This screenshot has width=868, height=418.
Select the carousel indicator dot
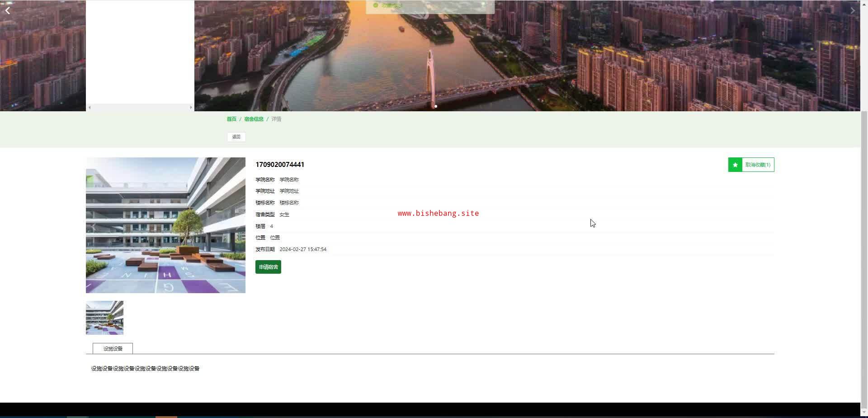tap(436, 106)
